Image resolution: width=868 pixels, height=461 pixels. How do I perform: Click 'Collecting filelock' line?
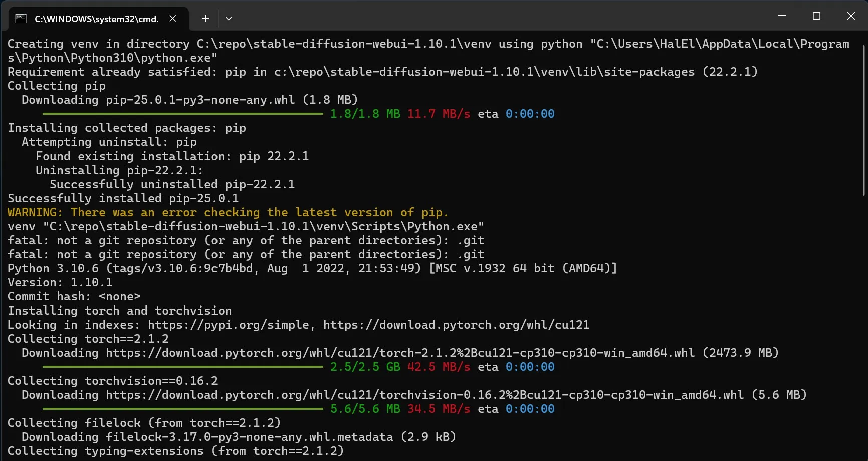pos(144,423)
